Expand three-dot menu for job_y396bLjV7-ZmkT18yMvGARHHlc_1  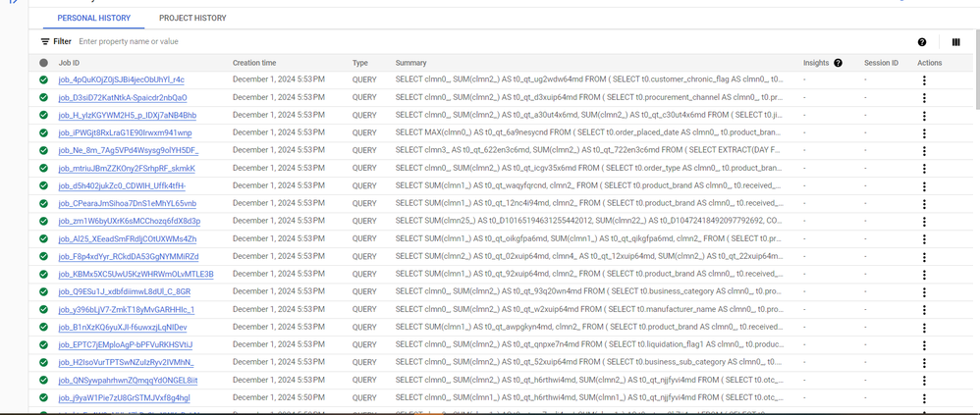point(924,310)
